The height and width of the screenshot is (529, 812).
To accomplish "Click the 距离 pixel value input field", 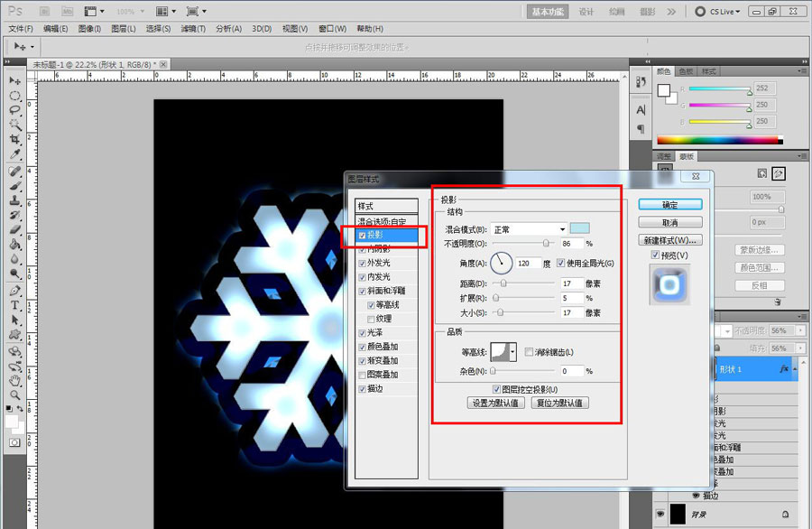I will [571, 283].
